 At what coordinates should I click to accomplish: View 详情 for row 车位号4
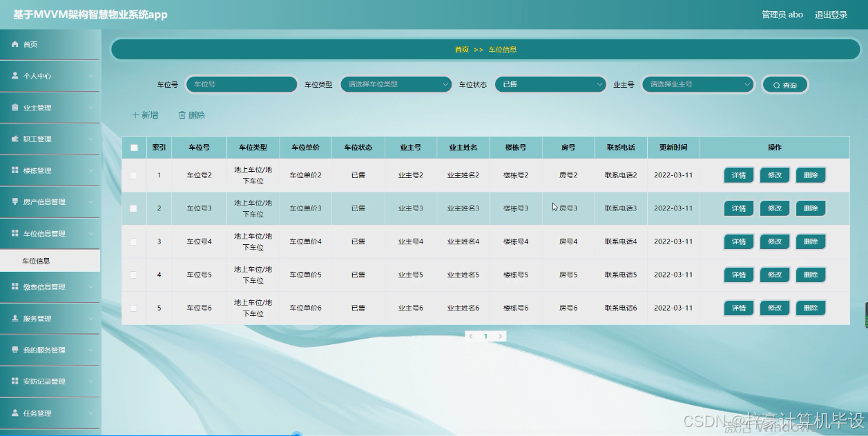click(x=739, y=241)
